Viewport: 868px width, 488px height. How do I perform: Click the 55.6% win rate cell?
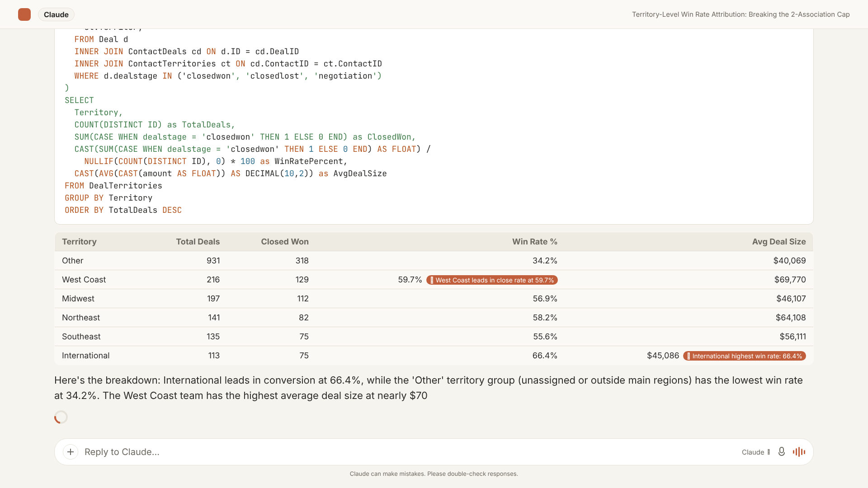[545, 337]
